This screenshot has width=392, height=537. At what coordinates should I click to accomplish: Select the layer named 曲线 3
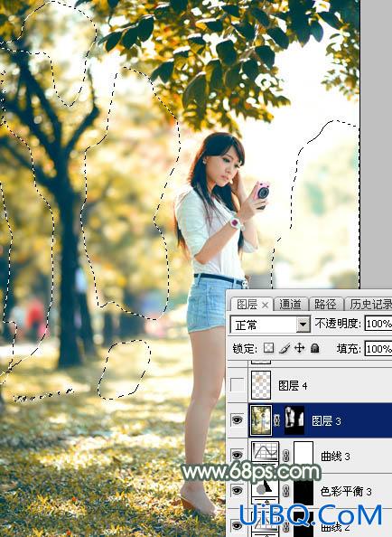(x=335, y=457)
